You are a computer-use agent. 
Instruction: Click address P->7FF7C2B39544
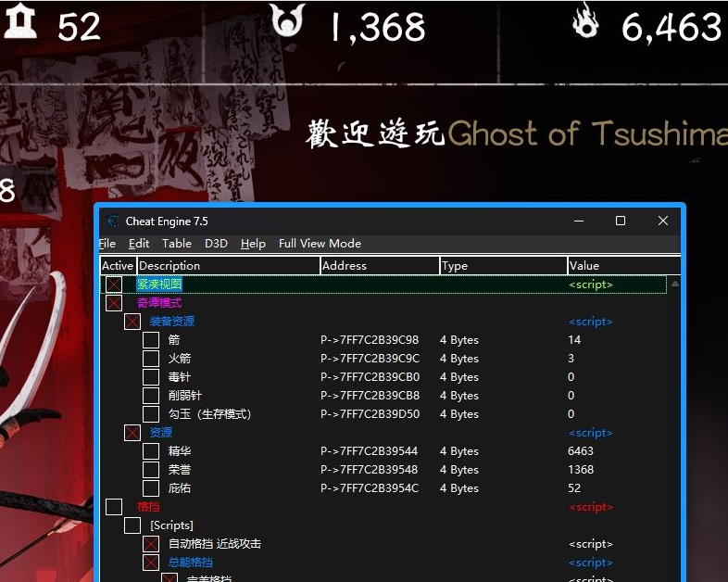(x=370, y=451)
